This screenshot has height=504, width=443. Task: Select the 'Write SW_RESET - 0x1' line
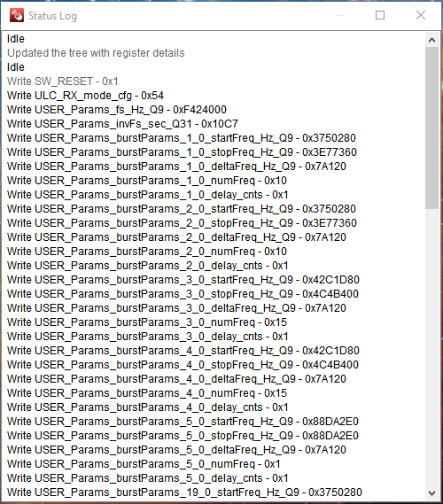click(x=63, y=81)
